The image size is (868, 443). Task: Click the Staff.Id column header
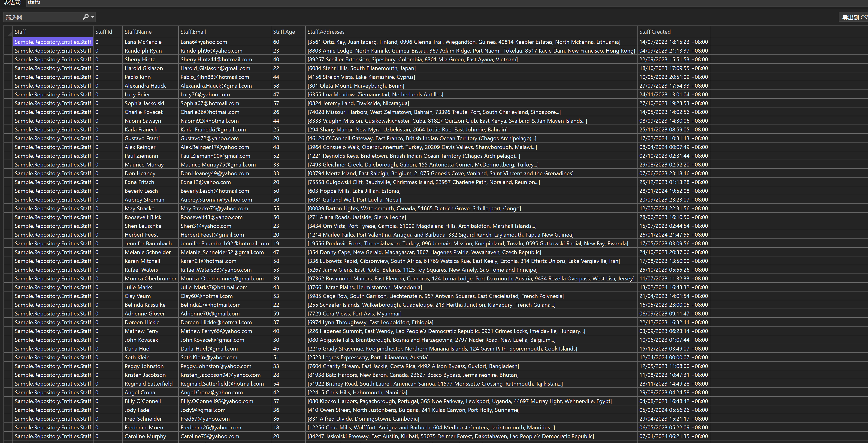point(108,32)
